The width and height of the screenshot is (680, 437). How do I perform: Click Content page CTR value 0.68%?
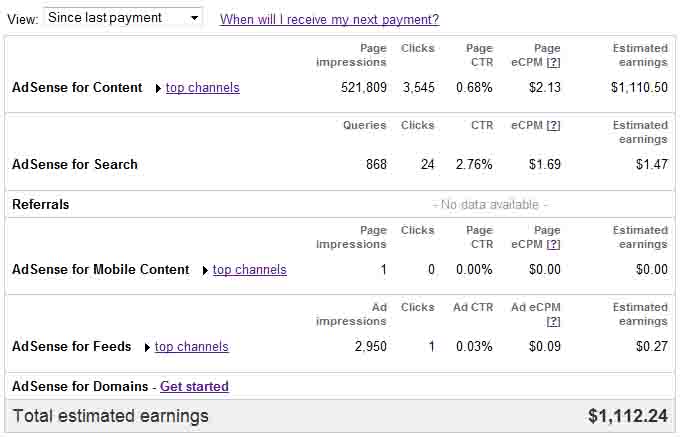coord(474,88)
